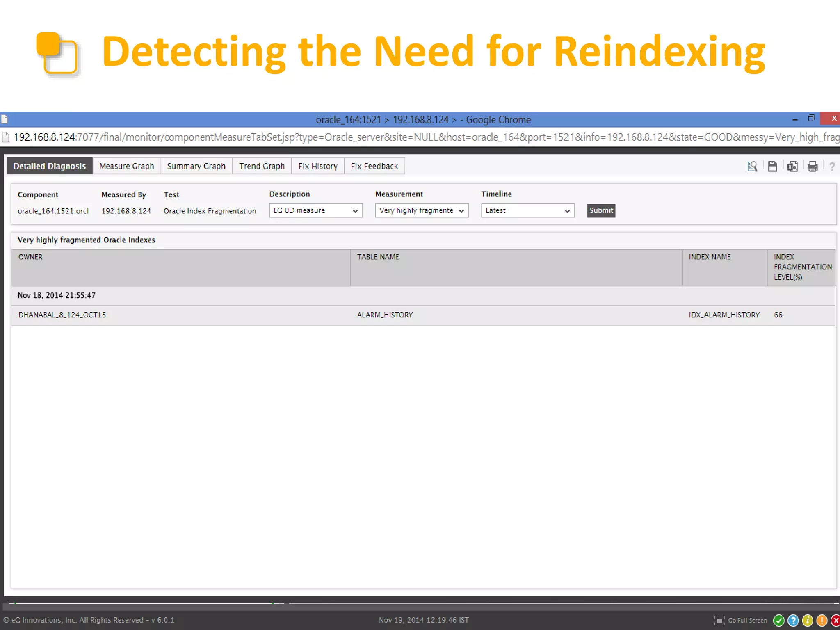Click the eG Innovations copyright footer text
This screenshot has width=840, height=630.
pyautogui.click(x=89, y=620)
